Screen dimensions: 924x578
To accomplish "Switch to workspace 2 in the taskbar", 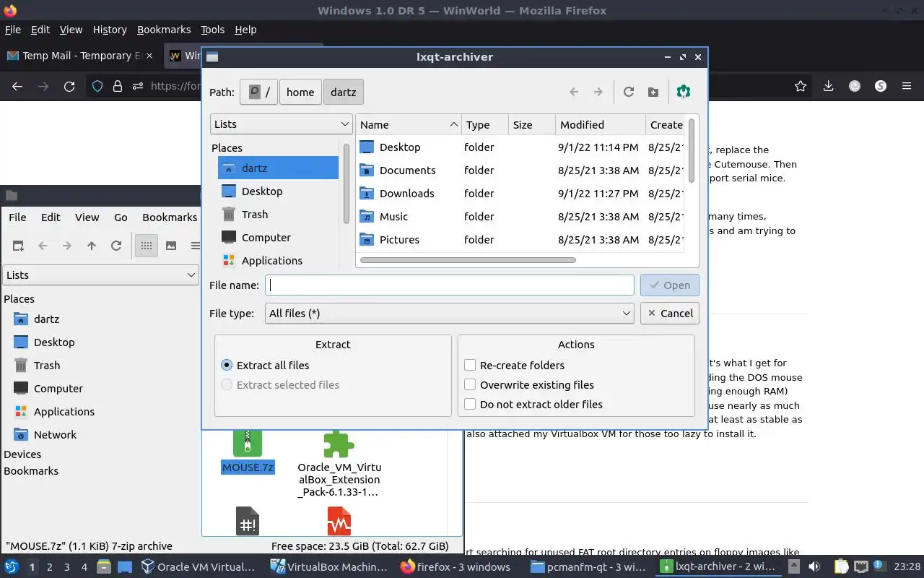I will click(x=49, y=567).
